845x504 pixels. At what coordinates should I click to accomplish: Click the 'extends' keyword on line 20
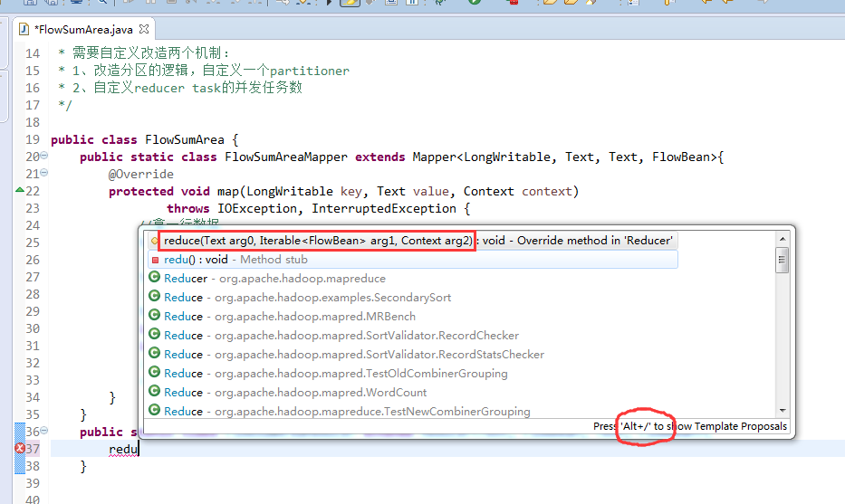tap(379, 157)
